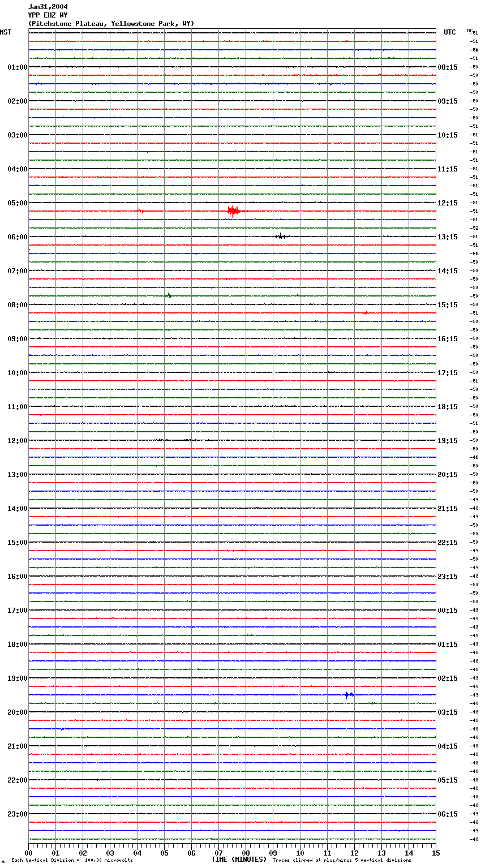The height and width of the screenshot is (868, 481).
Task: Select the 02:00 MST time label
Action: point(18,101)
